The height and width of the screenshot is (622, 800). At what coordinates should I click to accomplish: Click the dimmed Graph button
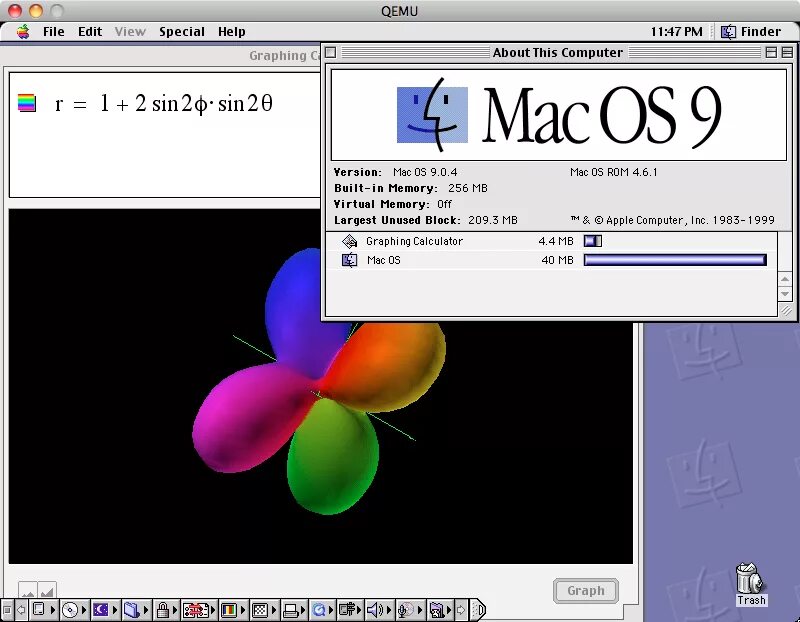pyautogui.click(x=586, y=591)
